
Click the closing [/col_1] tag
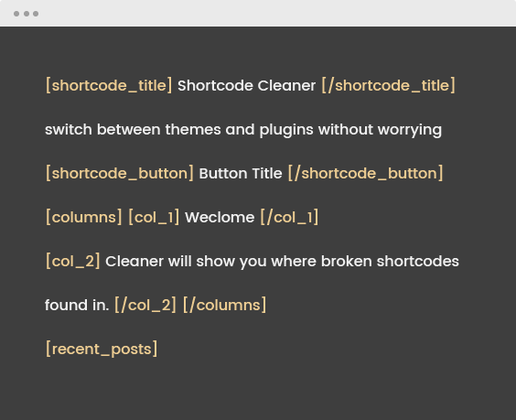(289, 217)
